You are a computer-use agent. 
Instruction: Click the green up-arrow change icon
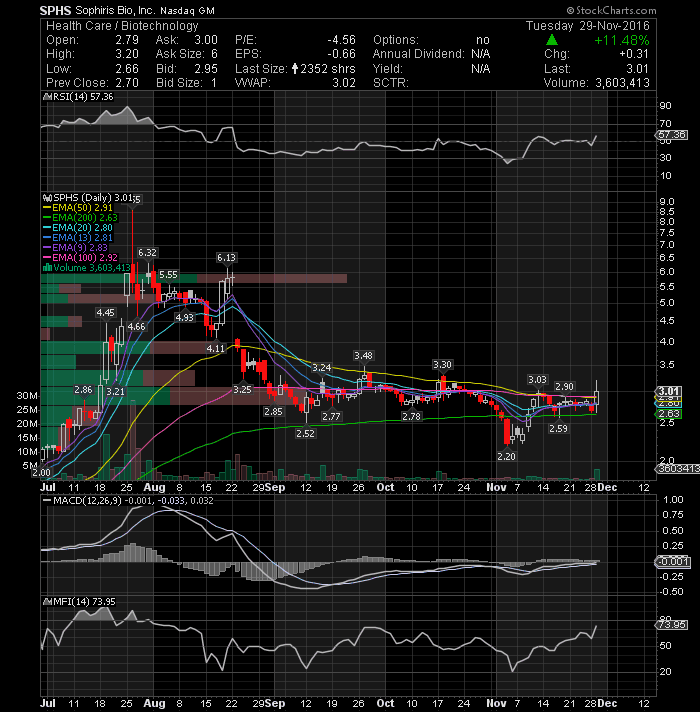click(552, 40)
